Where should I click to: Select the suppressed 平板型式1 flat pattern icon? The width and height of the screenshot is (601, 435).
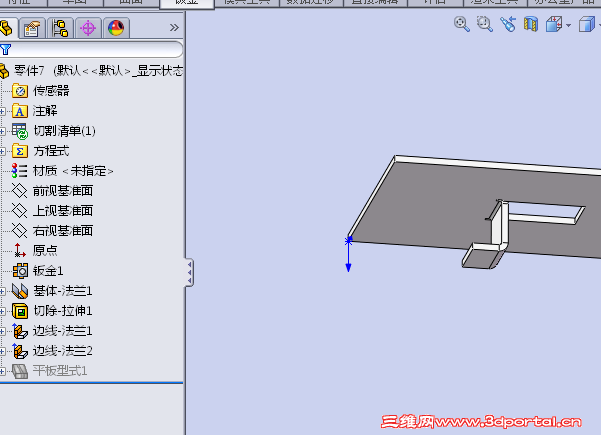tap(20, 371)
